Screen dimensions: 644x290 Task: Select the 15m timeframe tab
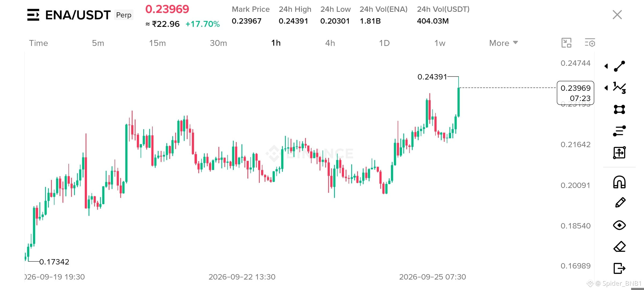tap(158, 43)
